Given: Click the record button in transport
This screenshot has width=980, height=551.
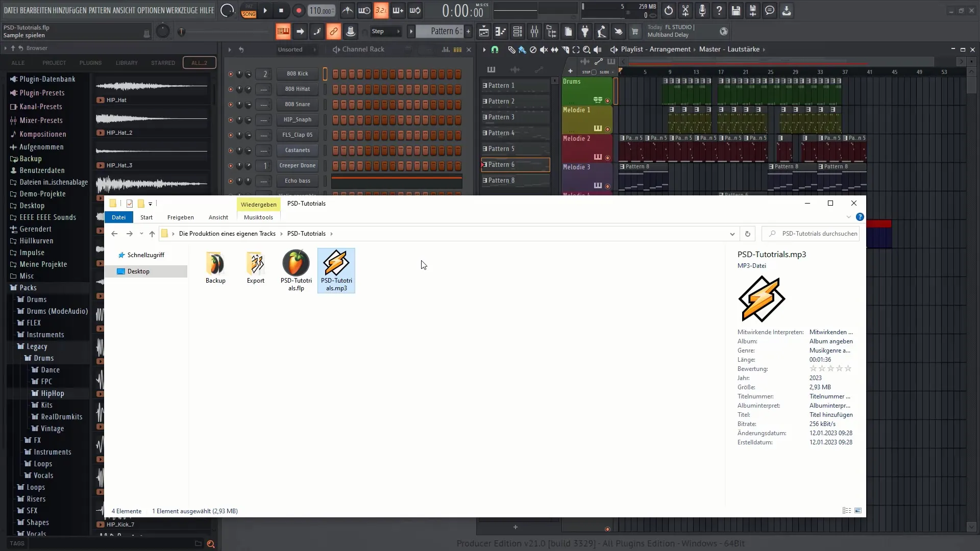Looking at the screenshot, I should coord(299,11).
